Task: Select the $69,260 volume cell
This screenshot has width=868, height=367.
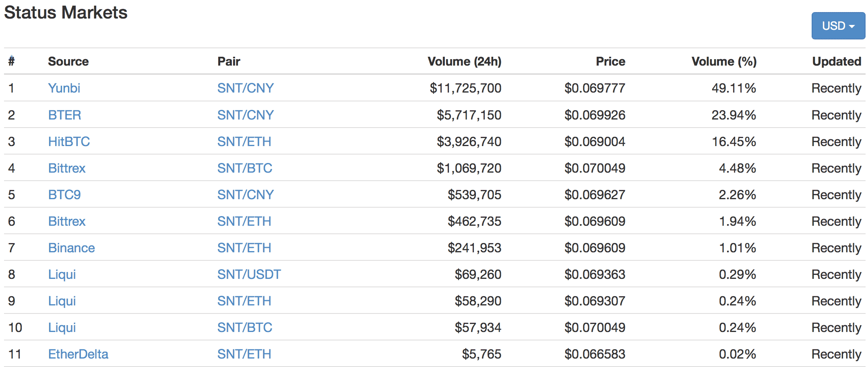Action: coord(478,274)
